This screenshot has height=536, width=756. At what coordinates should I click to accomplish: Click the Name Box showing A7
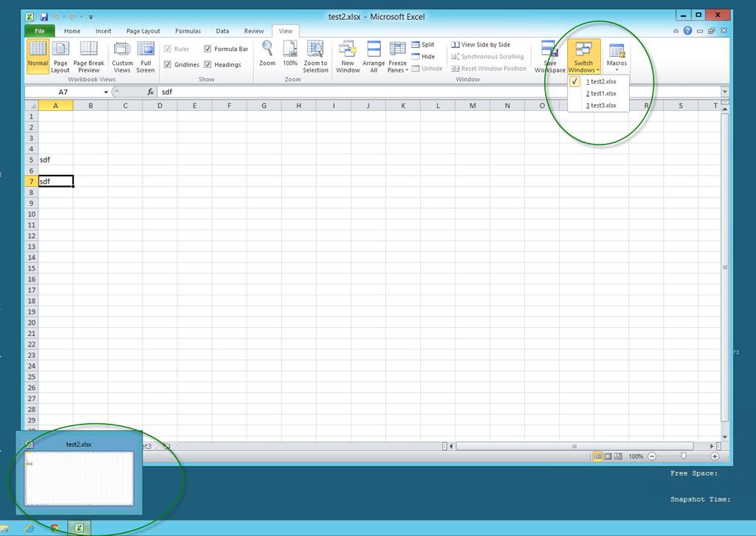(x=63, y=92)
